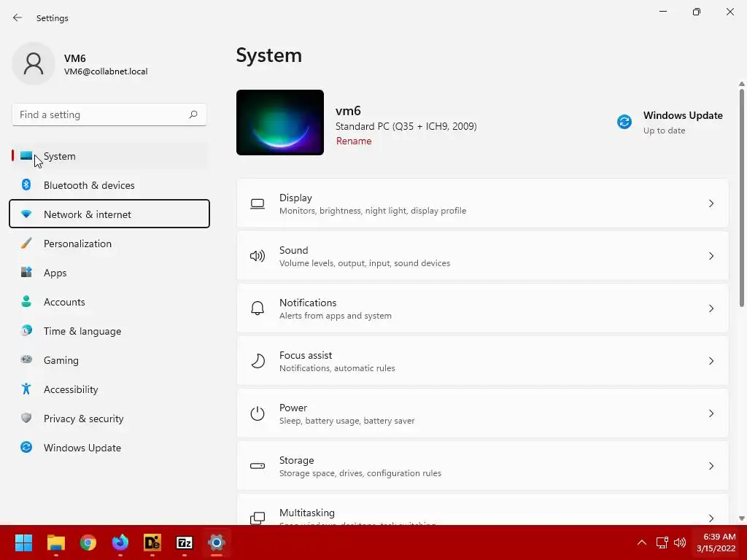Viewport: 747px width, 560px height.
Task: Click the Storage drive icon
Action: pyautogui.click(x=258, y=466)
